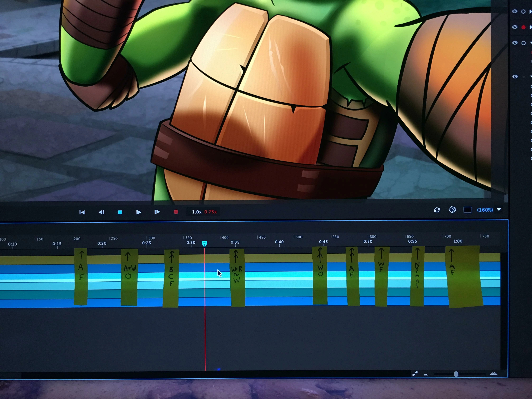
Task: Click frame number 250 on the ruler
Action: point(114,238)
